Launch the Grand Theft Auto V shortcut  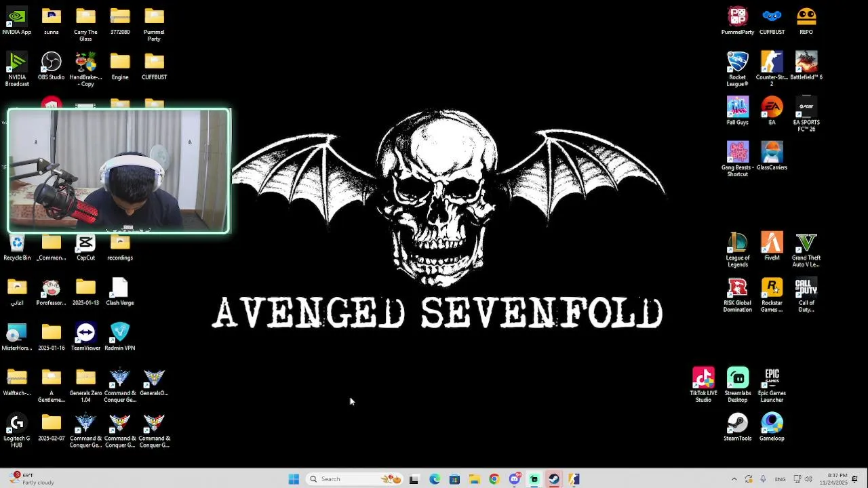(x=806, y=250)
